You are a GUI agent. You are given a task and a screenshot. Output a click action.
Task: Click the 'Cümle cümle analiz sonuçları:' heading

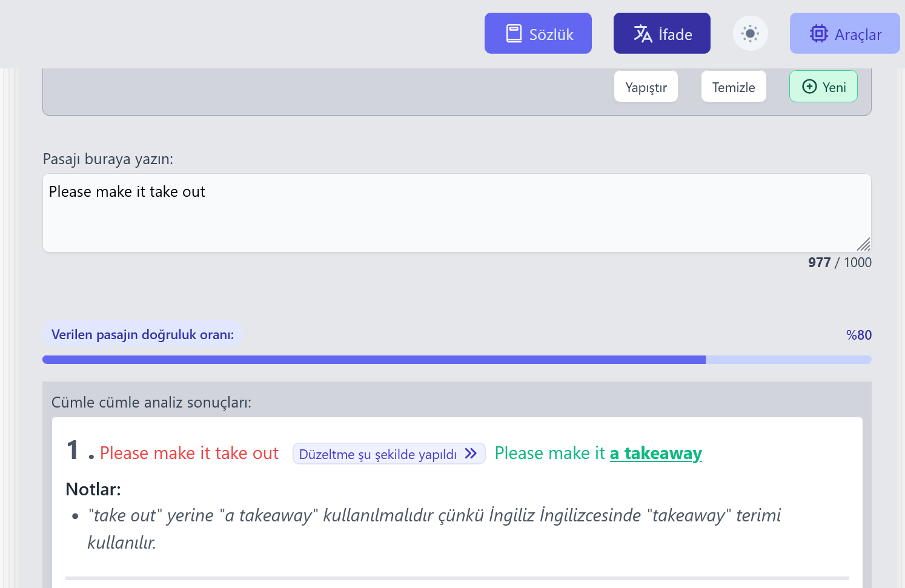(151, 402)
